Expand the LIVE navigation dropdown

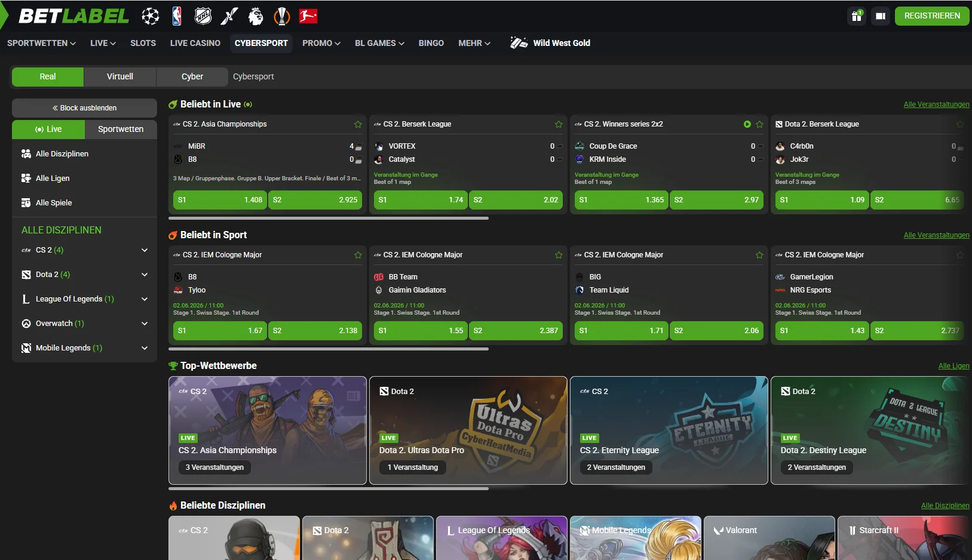[103, 43]
